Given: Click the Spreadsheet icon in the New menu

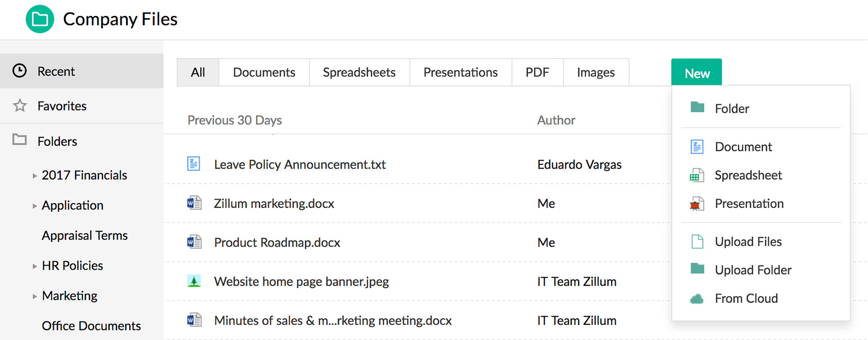Looking at the screenshot, I should pyautogui.click(x=697, y=176).
